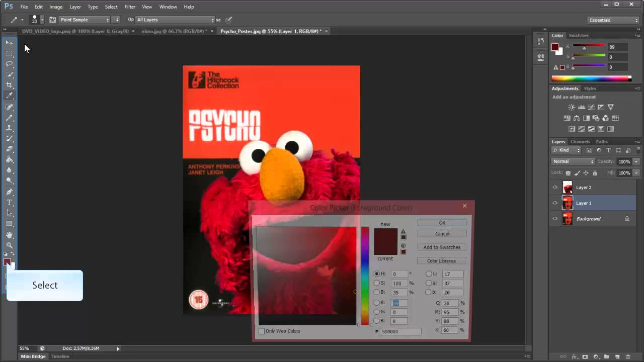Click Add to Swatches button
Image resolution: width=644 pixels, height=362 pixels.
[x=442, y=247]
